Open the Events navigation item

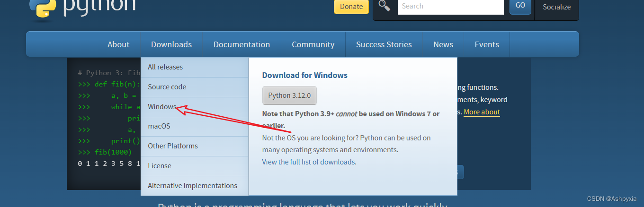[487, 44]
